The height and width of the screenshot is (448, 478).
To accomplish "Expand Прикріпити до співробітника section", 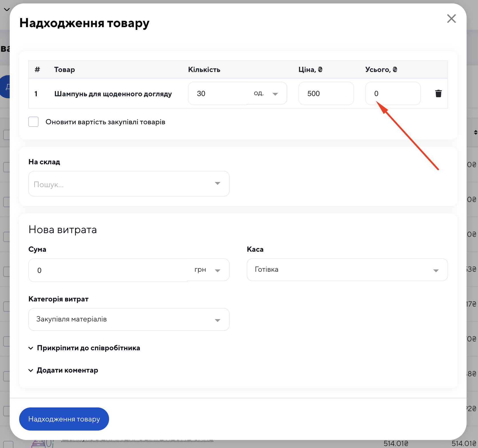I will tap(85, 348).
